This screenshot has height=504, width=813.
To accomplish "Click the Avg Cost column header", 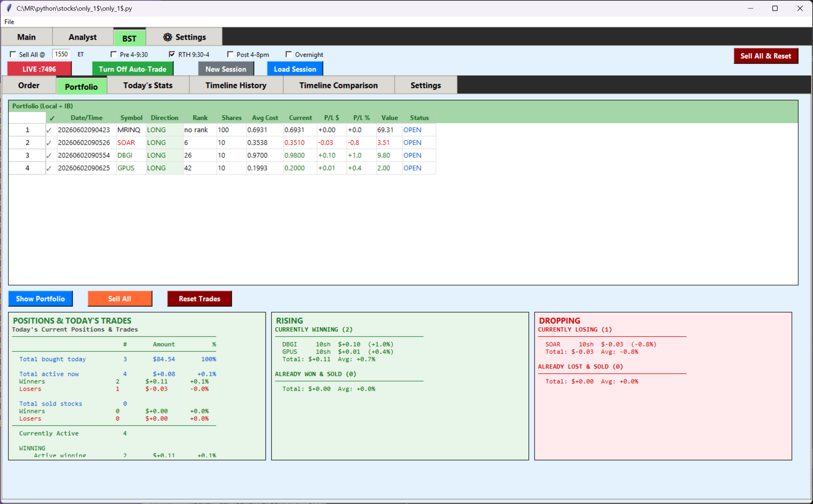I will 265,118.
